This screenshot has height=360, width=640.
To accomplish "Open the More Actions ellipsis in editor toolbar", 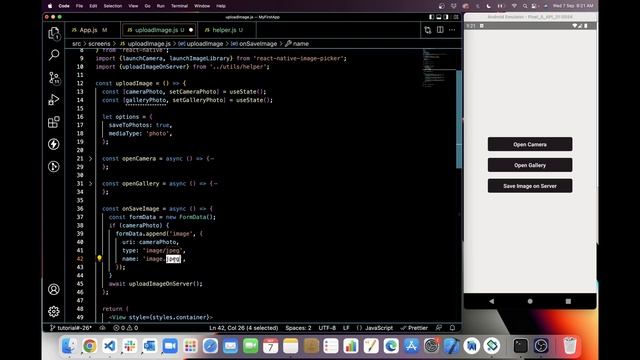I will [452, 30].
